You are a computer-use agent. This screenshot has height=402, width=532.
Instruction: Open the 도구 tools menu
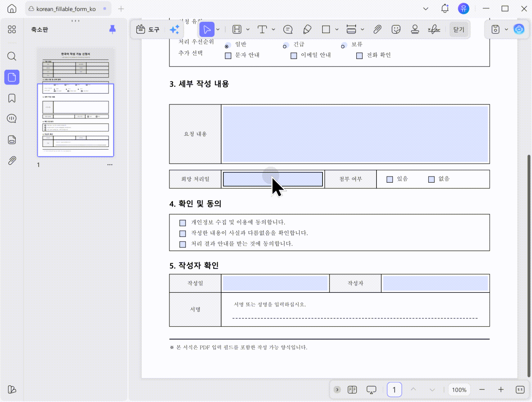[x=148, y=30]
